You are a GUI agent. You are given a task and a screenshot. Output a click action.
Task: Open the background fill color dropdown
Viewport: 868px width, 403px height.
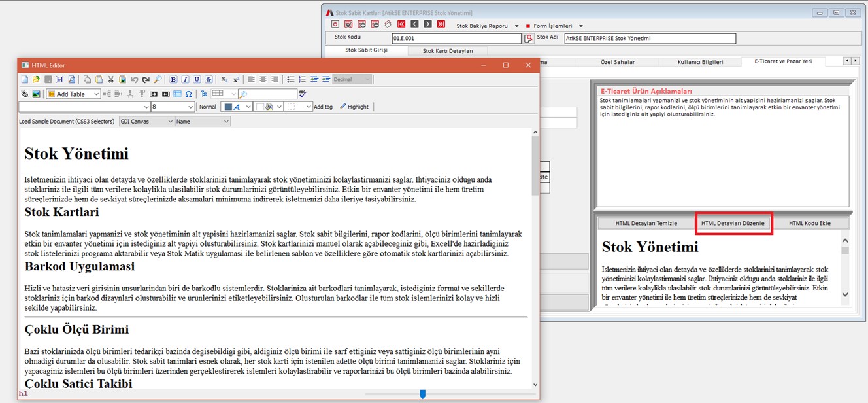coord(269,107)
